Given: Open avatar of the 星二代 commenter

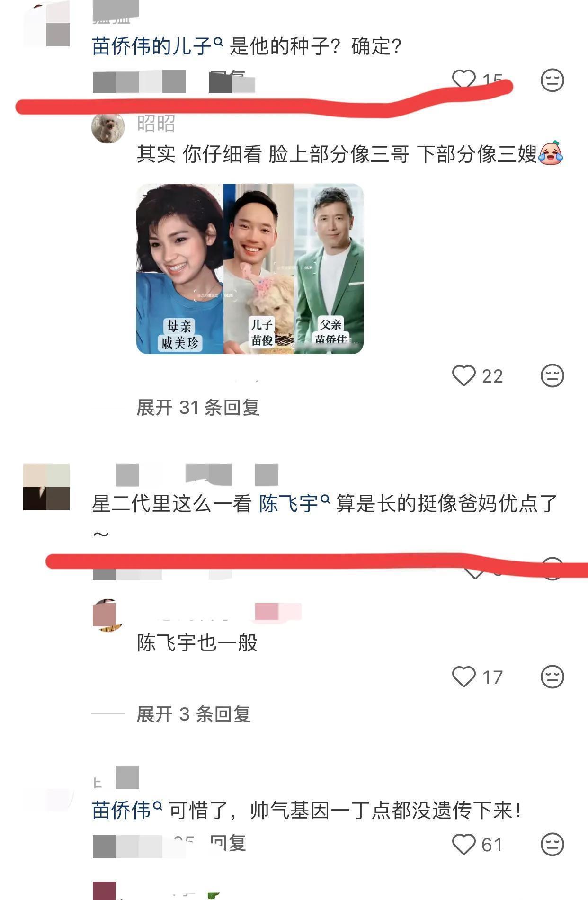Looking at the screenshot, I should click(x=46, y=487).
